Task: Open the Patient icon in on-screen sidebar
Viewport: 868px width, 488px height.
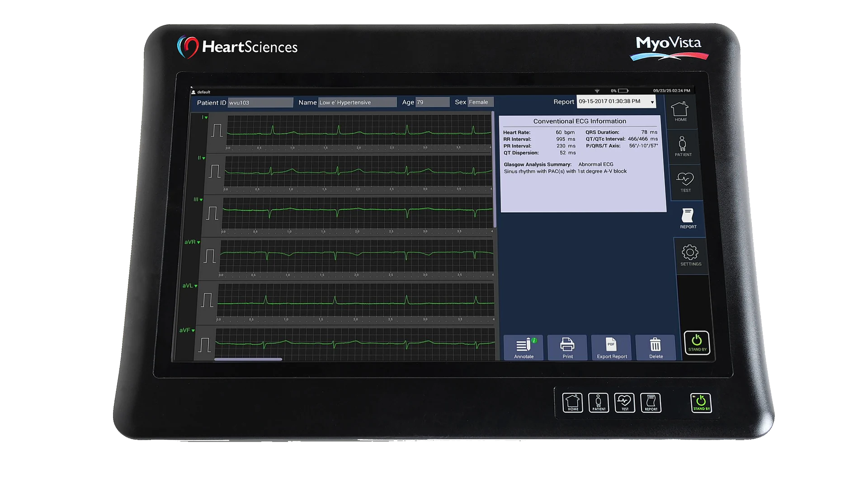Action: point(683,146)
